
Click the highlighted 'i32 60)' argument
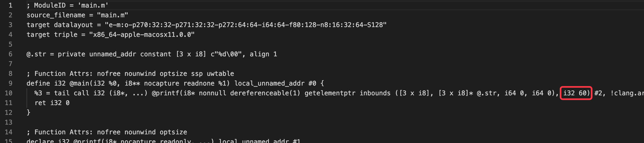tap(576, 93)
